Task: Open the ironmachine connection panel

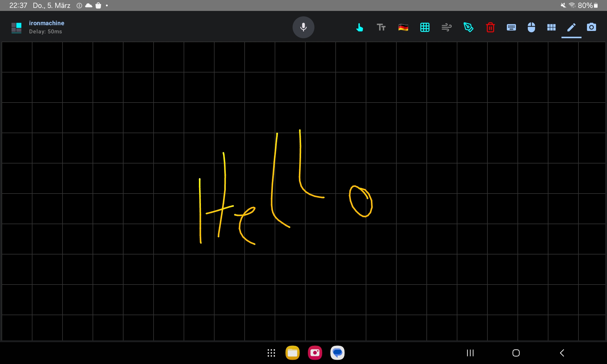Action: coord(46,23)
